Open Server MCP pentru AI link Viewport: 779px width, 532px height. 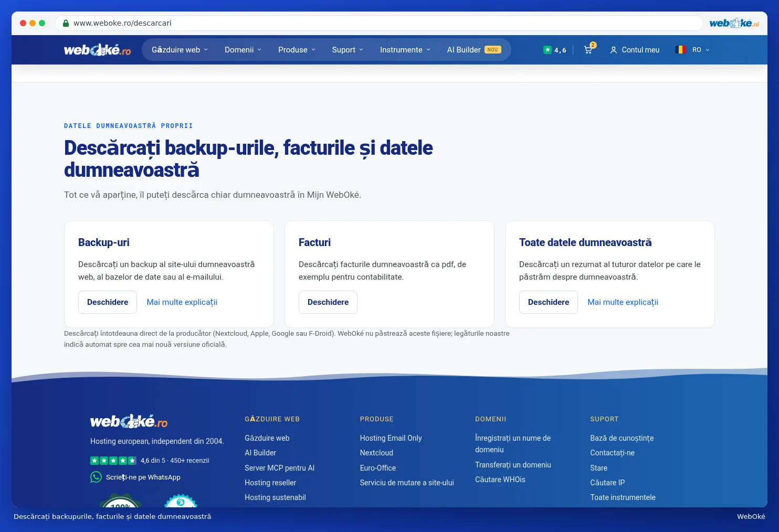coord(280,468)
